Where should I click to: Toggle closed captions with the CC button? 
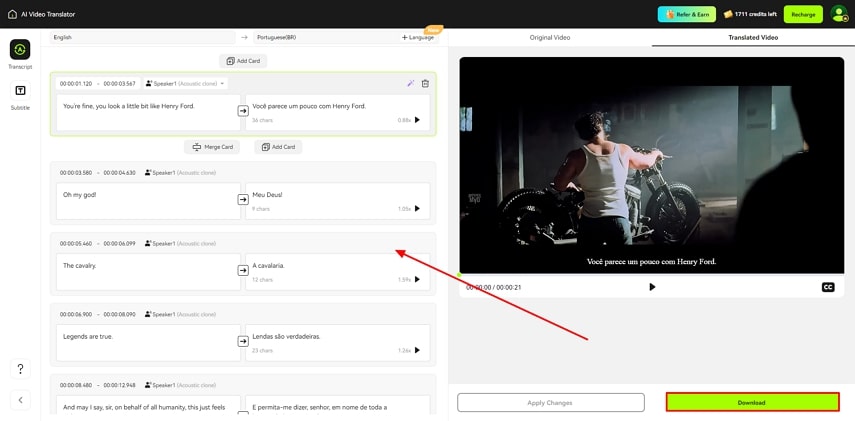pyautogui.click(x=828, y=287)
